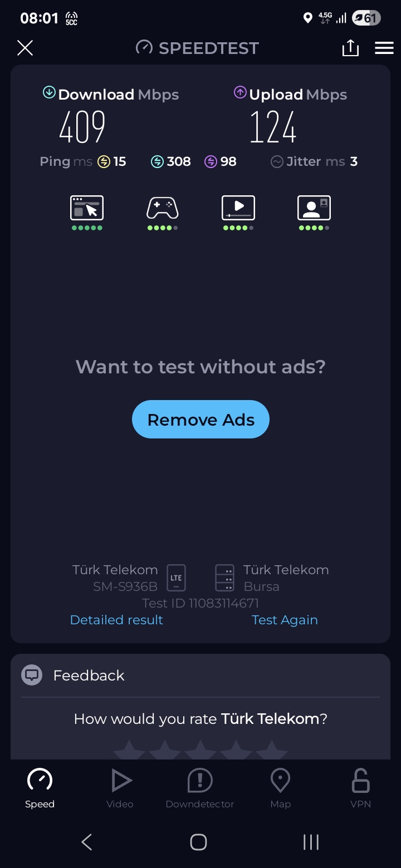
Task: Tap the Bursa server rack icon
Action: click(x=225, y=578)
